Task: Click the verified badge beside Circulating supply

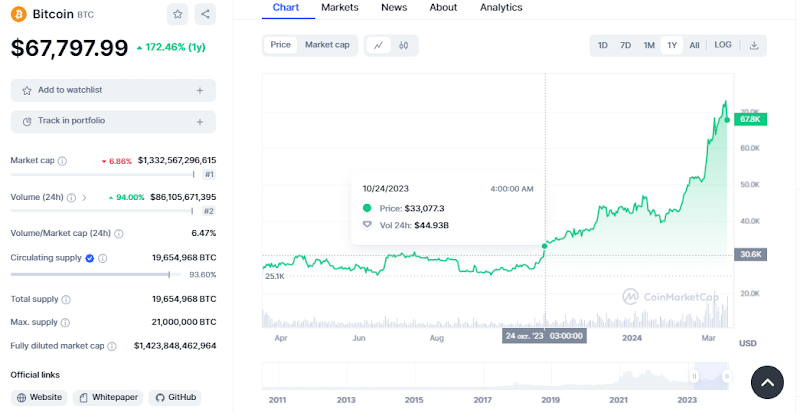Action: coord(90,258)
